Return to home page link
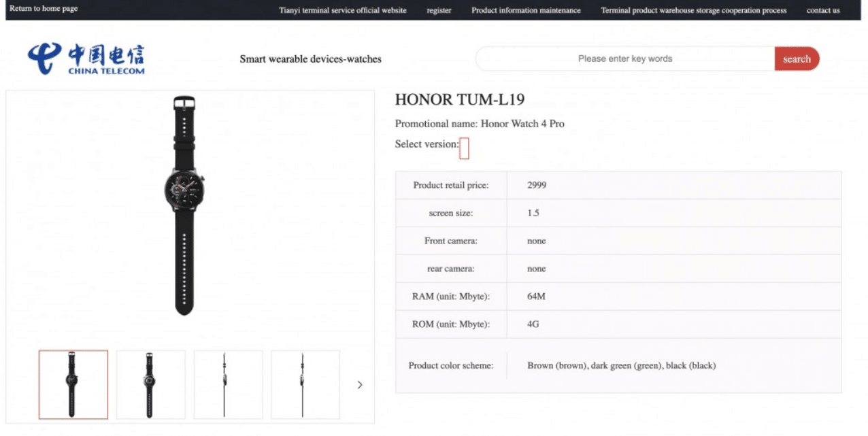The image size is (868, 436). tap(44, 9)
